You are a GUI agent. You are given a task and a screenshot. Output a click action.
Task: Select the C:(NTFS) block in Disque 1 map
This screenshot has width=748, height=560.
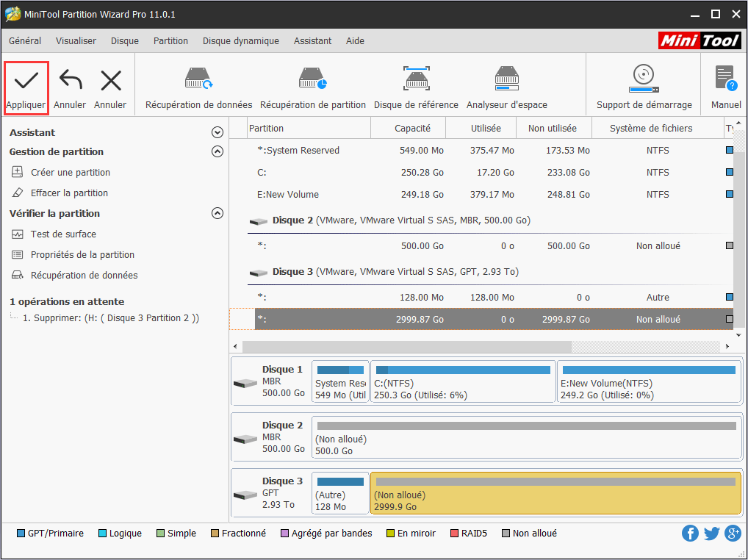pos(463,382)
